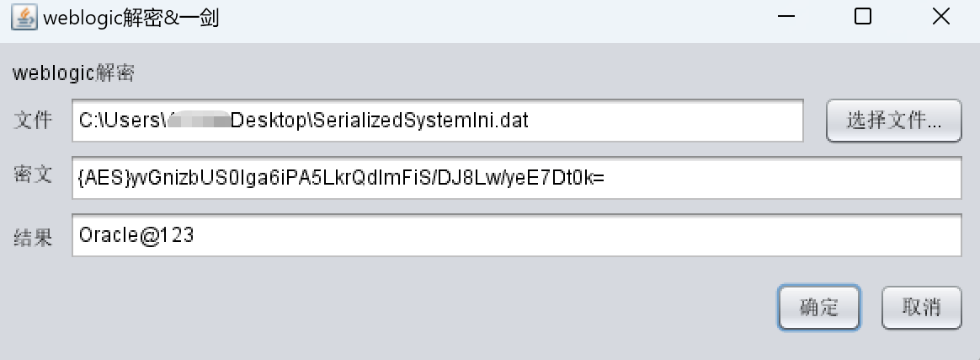
Task: Minimize the weblogic解密 window
Action: 786,18
